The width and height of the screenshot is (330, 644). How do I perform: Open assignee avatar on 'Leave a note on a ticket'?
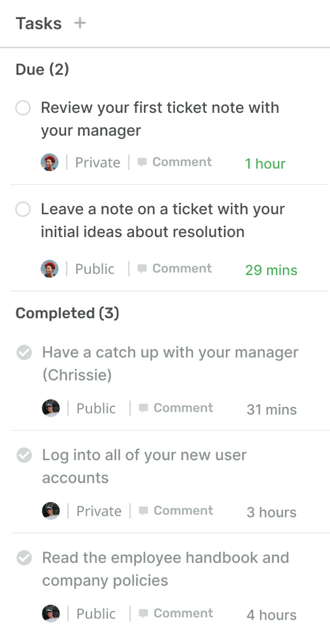click(49, 268)
